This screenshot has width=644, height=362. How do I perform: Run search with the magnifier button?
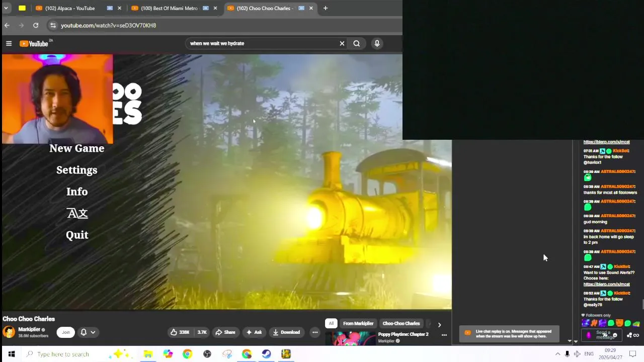pos(357,43)
